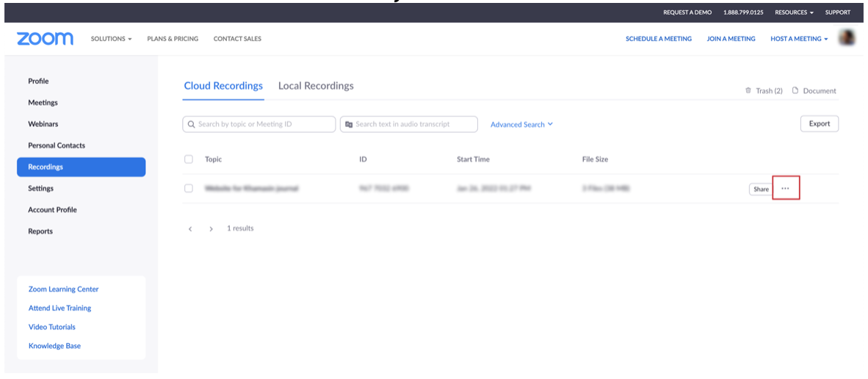Open the three-dots more options menu

click(x=786, y=189)
